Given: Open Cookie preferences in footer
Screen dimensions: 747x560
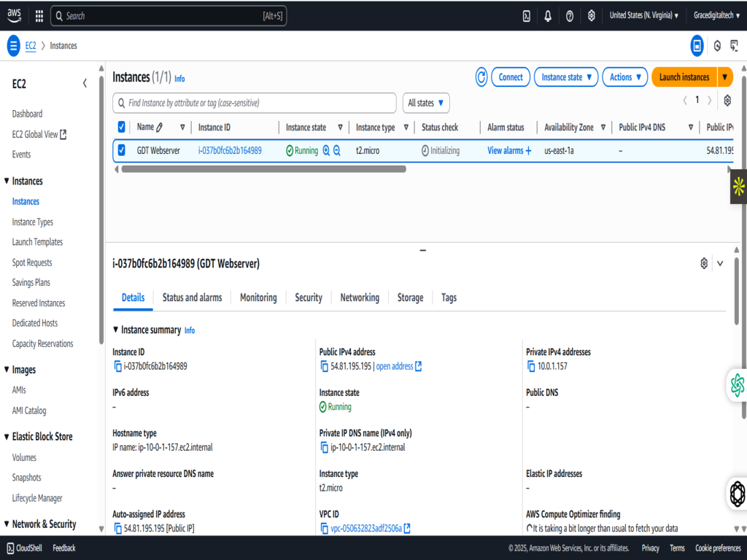Looking at the screenshot, I should click(x=718, y=548).
